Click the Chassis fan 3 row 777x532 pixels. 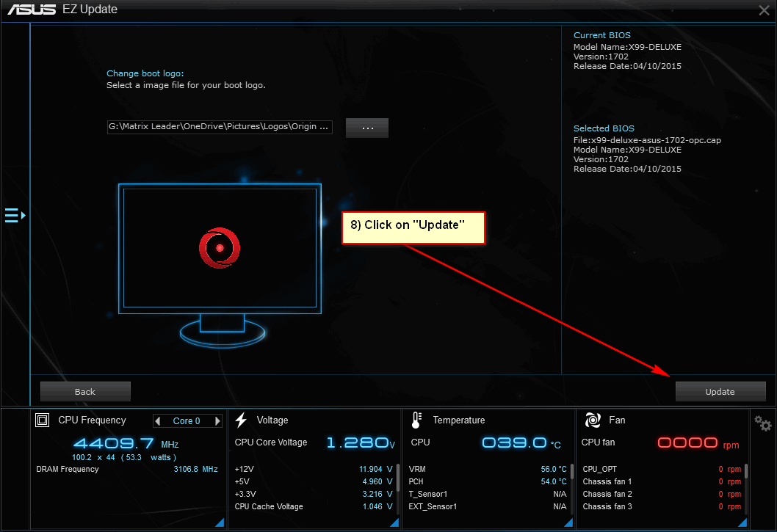click(x=662, y=507)
